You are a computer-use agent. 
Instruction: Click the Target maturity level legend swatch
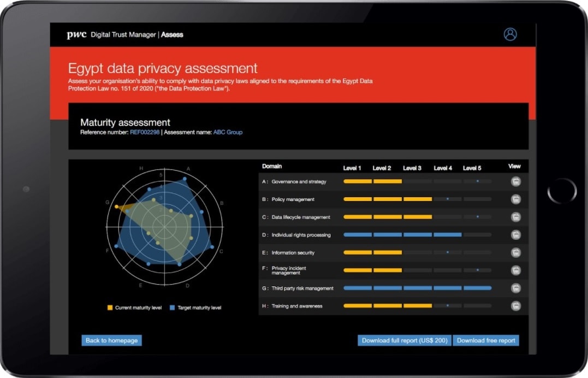click(172, 308)
